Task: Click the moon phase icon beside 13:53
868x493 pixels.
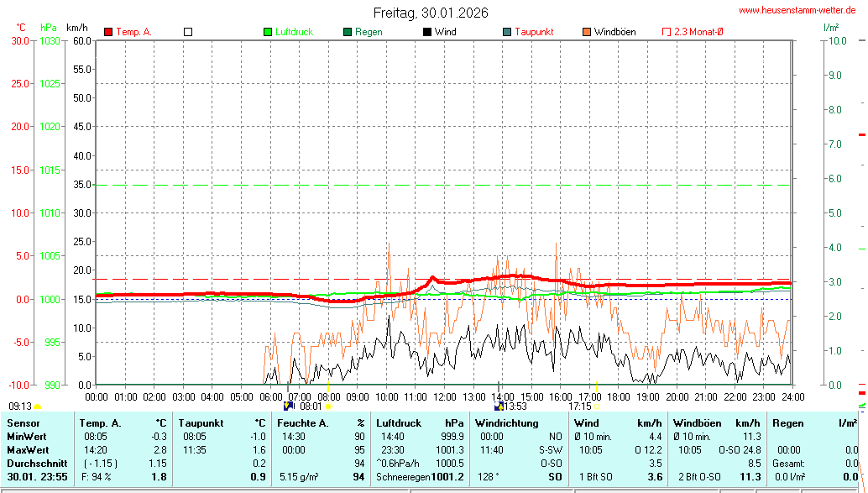Action: pos(499,406)
